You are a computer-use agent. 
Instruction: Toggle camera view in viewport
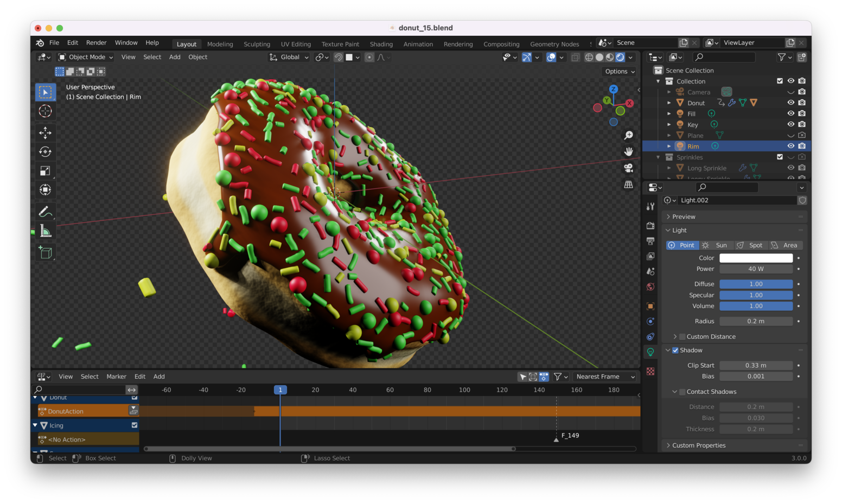pyautogui.click(x=628, y=168)
